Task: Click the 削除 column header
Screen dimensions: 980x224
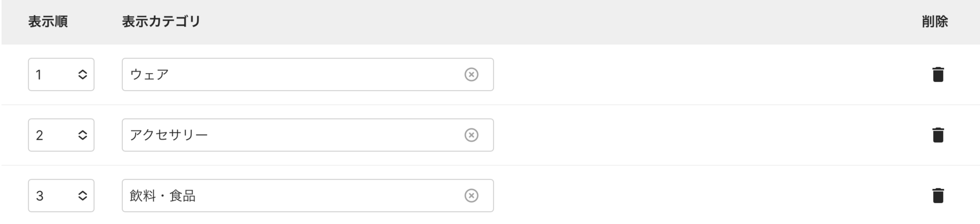Action: (x=935, y=22)
